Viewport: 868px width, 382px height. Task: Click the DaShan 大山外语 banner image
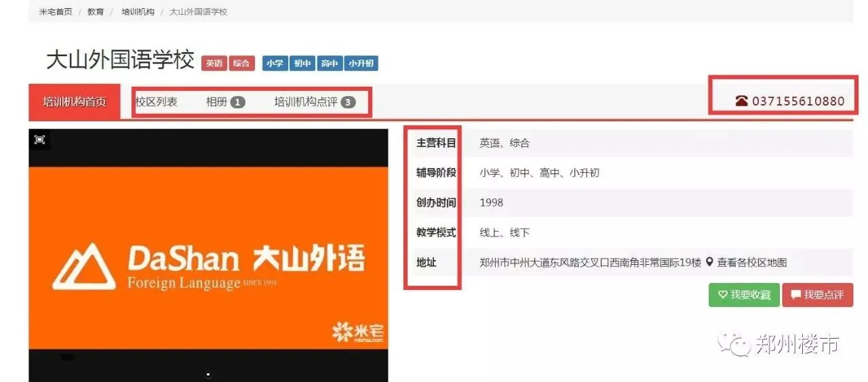208,257
